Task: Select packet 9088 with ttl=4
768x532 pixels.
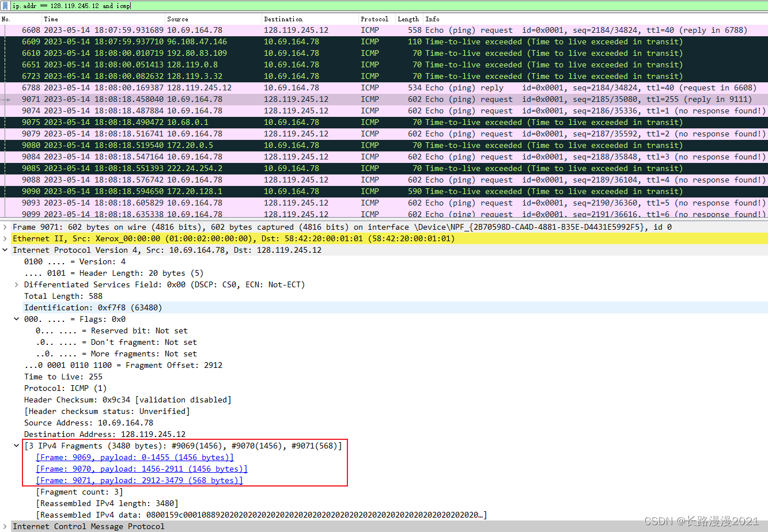Action: [x=384, y=180]
